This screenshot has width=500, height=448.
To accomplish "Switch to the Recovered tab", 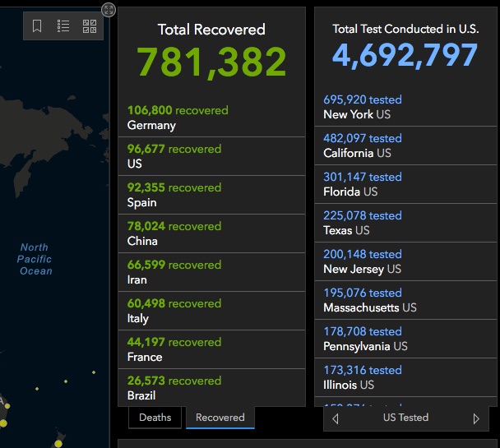I will point(220,418).
